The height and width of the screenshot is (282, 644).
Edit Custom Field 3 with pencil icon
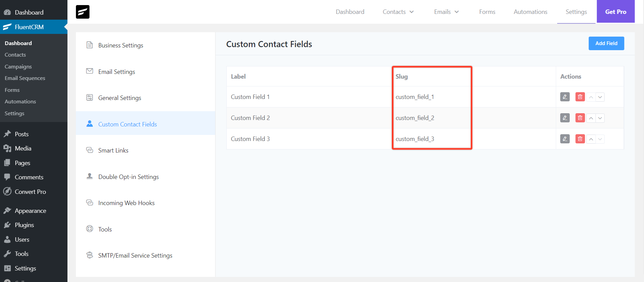click(x=565, y=139)
